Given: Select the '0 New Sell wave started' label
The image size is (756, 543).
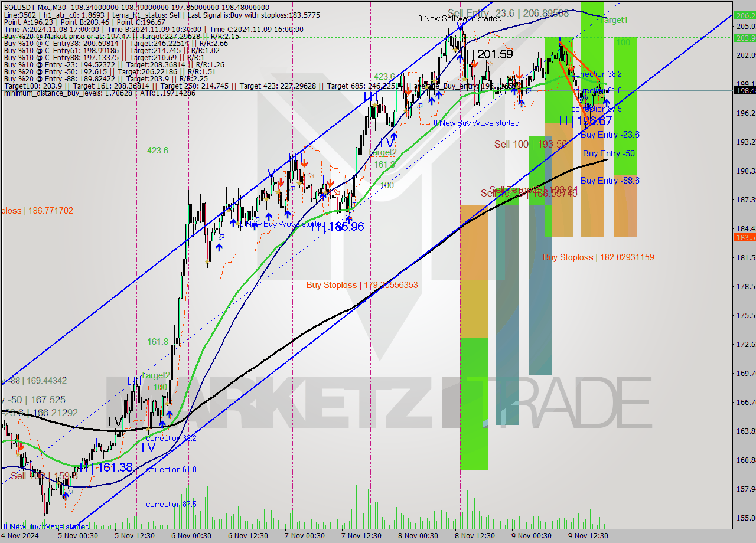Looking at the screenshot, I should pyautogui.click(x=460, y=18).
